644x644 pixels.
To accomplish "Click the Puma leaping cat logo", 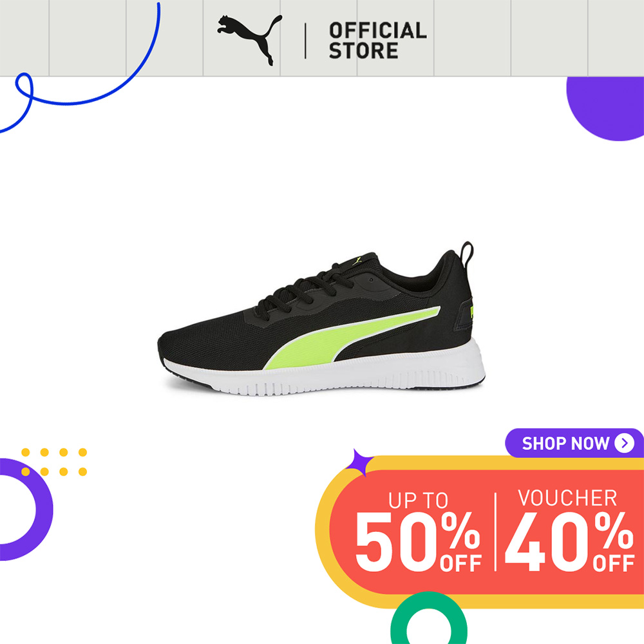I will click(250, 40).
